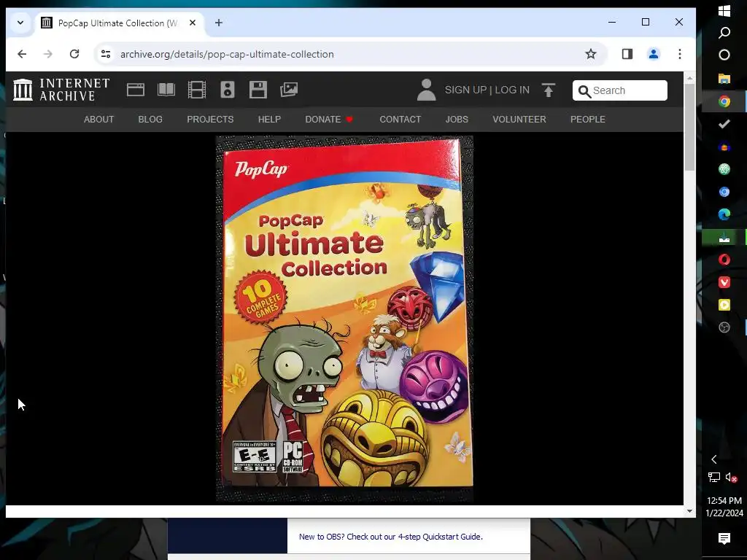Open the Video filmstrip icon
Screen dimensions: 747x560
[197, 90]
